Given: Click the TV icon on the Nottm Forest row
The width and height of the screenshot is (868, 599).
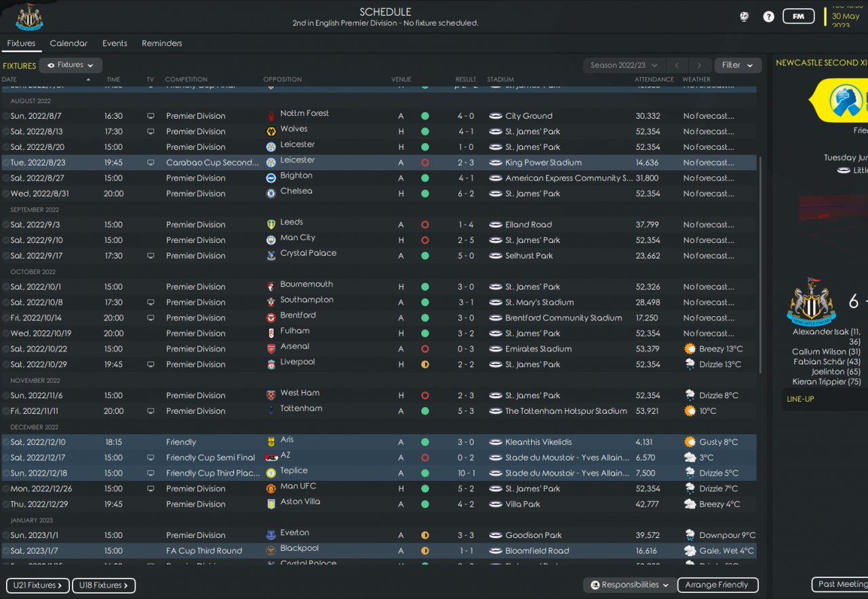Looking at the screenshot, I should 151,116.
